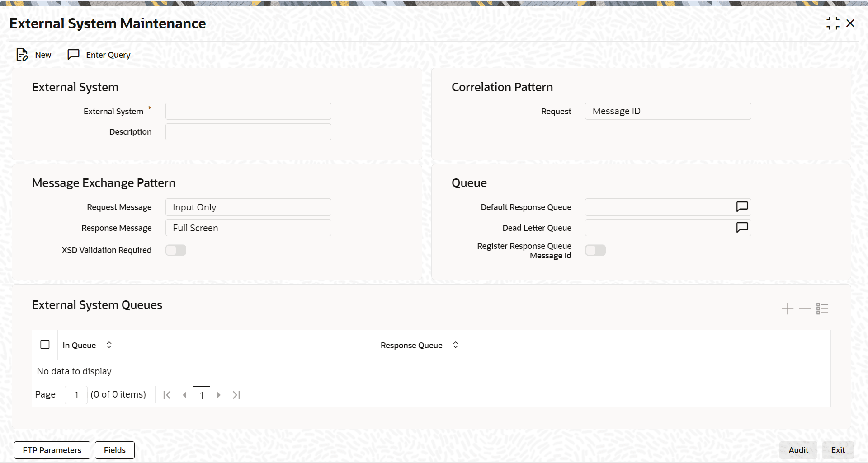Image resolution: width=868 pixels, height=463 pixels.
Task: Click the Response Queue column header text
Action: point(411,345)
